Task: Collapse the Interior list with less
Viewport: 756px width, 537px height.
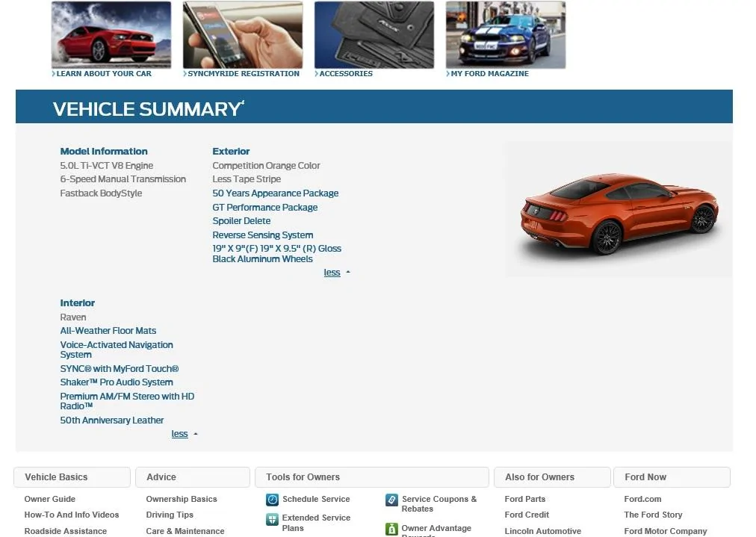Action: 179,434
